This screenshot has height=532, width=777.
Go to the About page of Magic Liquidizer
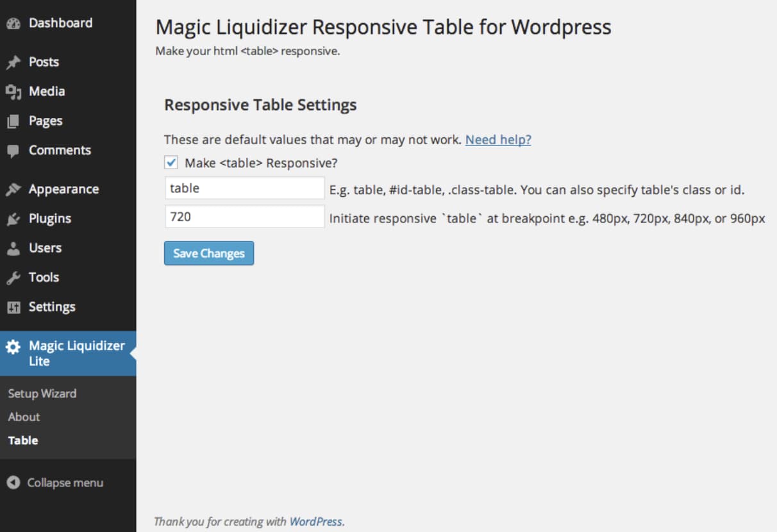coord(24,417)
